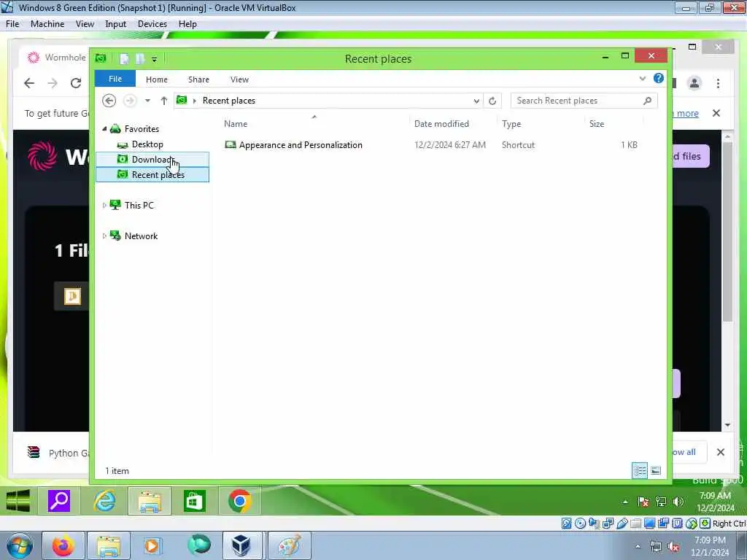
Task: Click VirtualBox network status icon
Action: pos(608,524)
